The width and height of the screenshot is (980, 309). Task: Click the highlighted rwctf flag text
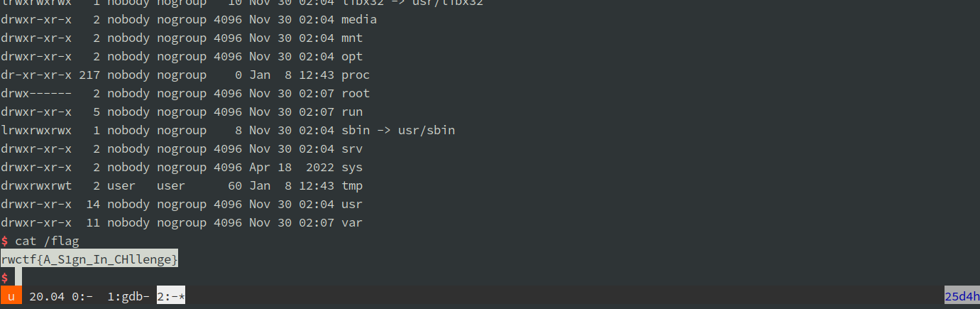click(89, 260)
